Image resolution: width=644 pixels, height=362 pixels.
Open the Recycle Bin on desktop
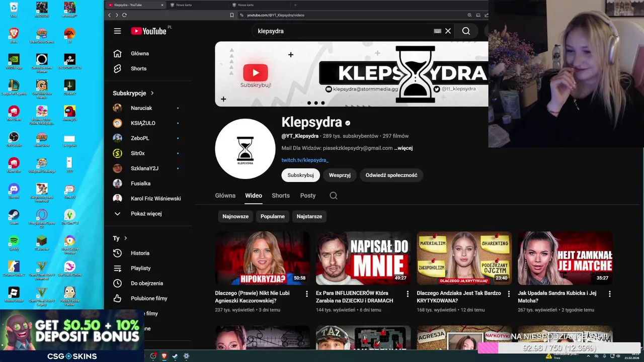point(14,9)
